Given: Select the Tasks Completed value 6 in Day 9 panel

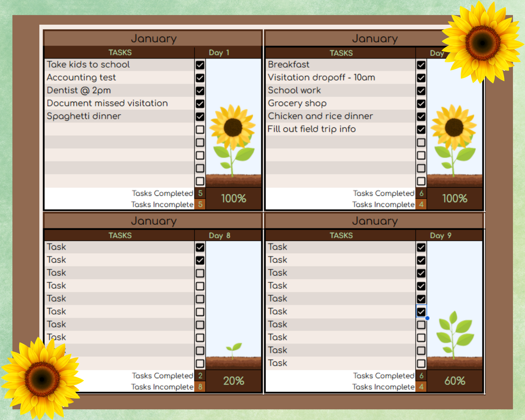Looking at the screenshot, I should point(421,376).
